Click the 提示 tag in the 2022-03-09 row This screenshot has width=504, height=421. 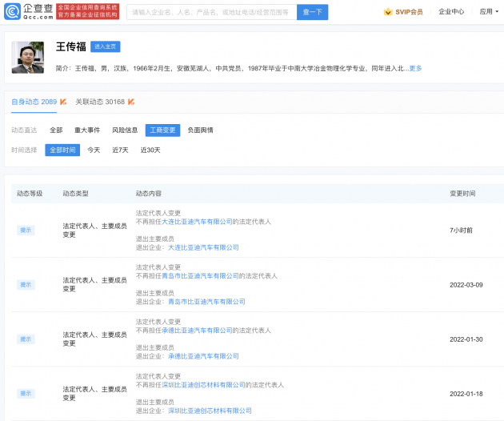(26, 285)
